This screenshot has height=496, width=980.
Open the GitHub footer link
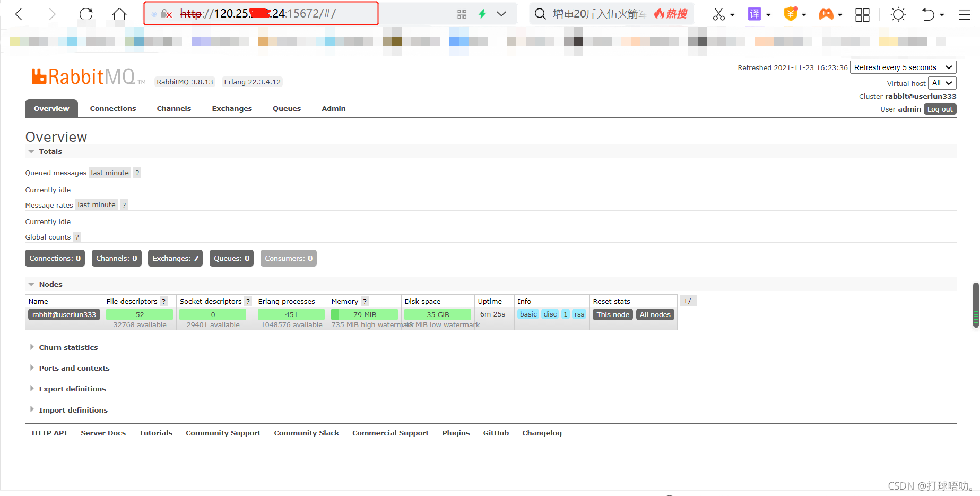[496, 433]
